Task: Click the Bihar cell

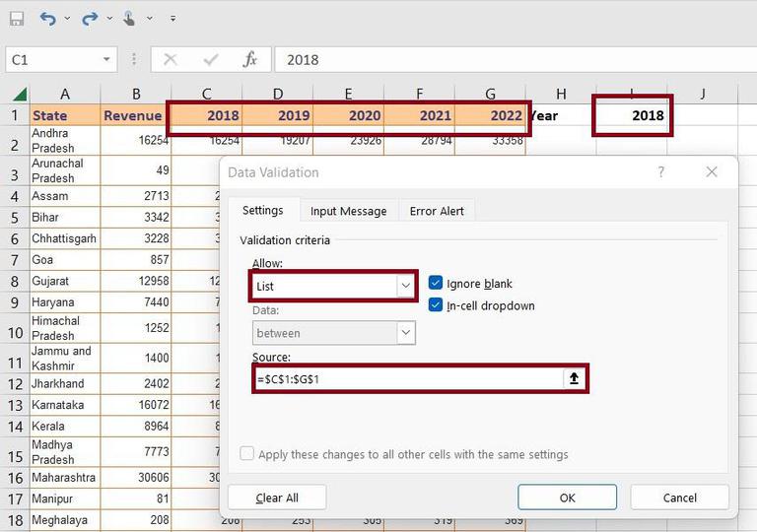Action: (x=65, y=218)
